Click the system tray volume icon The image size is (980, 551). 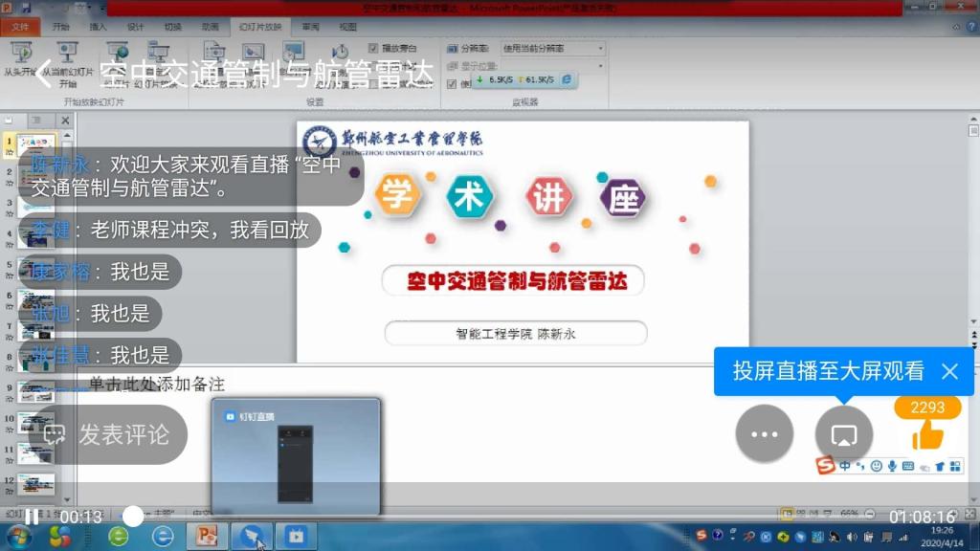(852, 538)
